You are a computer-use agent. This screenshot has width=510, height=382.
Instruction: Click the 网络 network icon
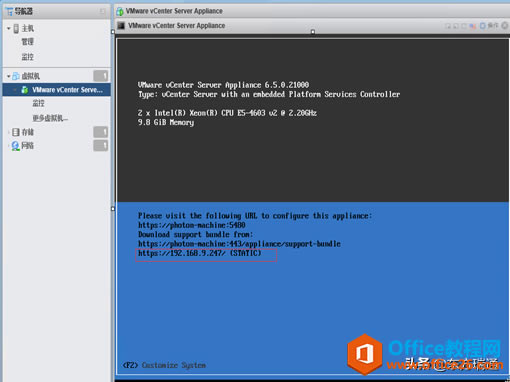tap(15, 146)
